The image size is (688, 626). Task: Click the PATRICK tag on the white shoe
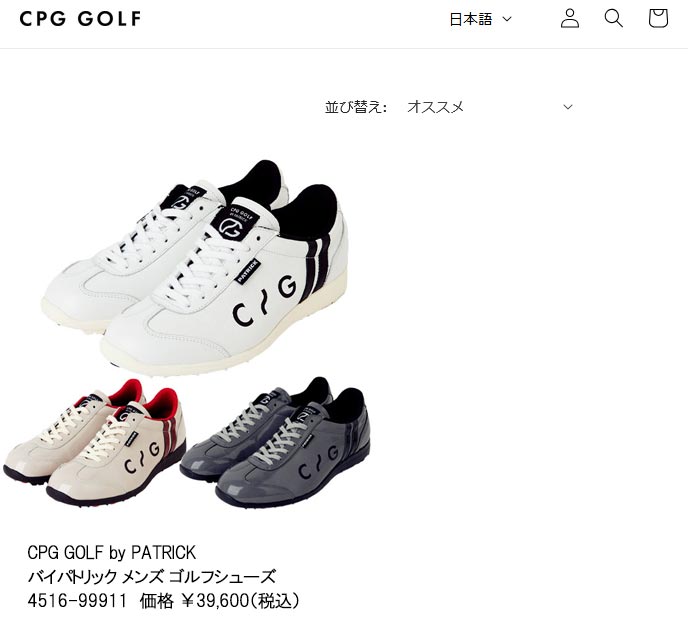[248, 271]
